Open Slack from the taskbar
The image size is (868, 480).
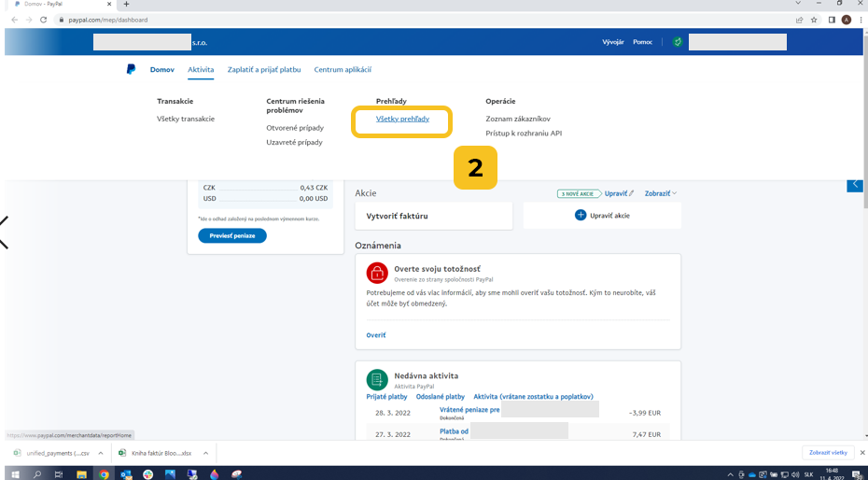click(147, 474)
